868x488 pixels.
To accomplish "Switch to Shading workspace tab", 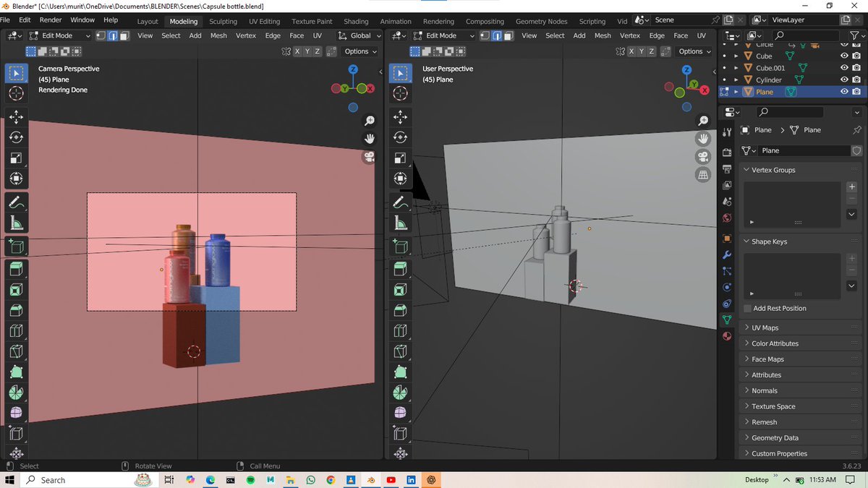I will tap(356, 21).
